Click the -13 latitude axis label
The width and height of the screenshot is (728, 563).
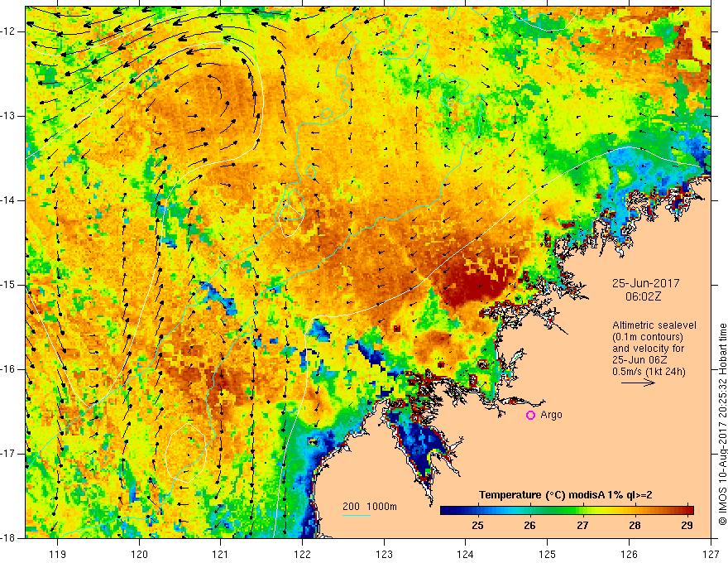point(9,116)
